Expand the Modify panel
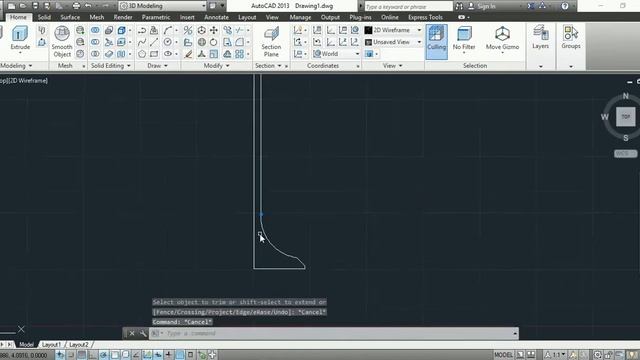The width and height of the screenshot is (640, 360). pos(216,66)
